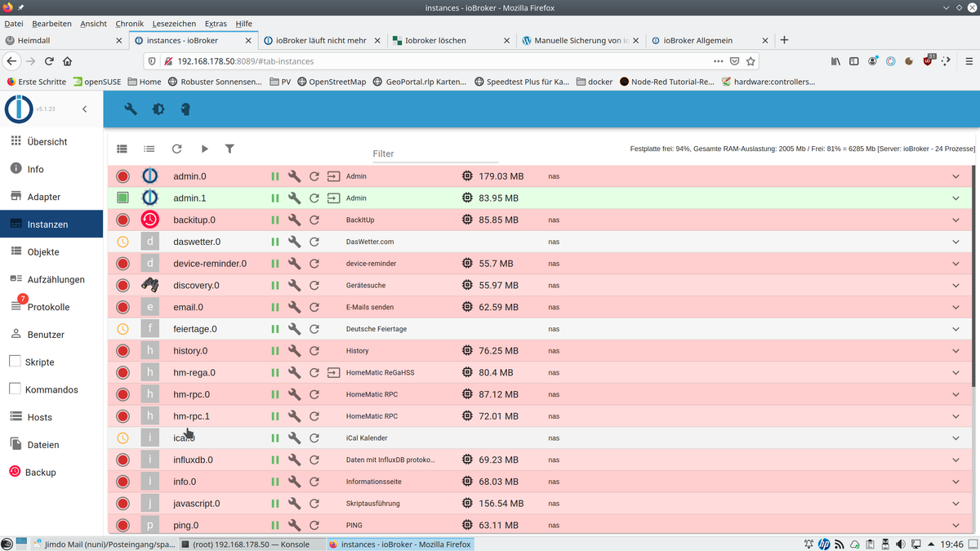Open a new browser tab
The height and width of the screenshot is (551, 980).
click(x=784, y=40)
